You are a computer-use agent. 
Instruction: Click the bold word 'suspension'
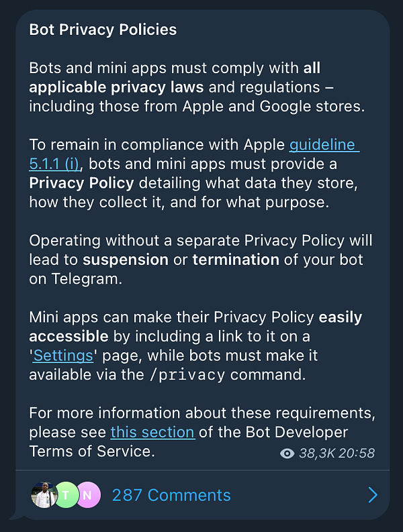coord(126,260)
